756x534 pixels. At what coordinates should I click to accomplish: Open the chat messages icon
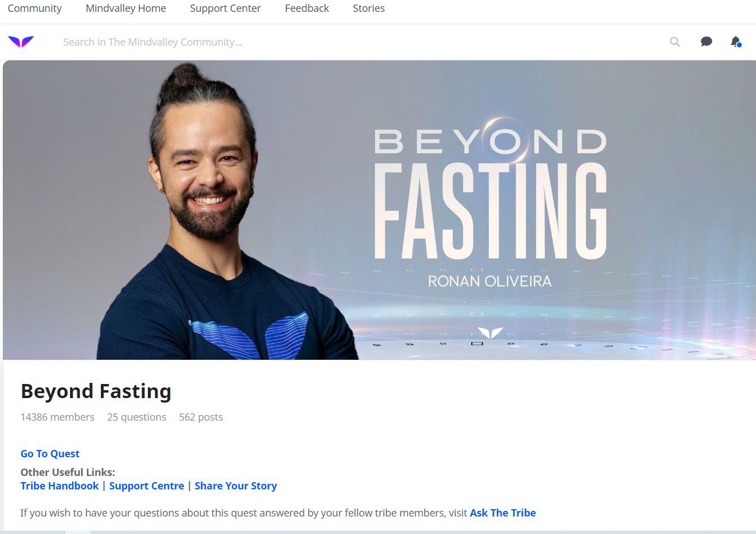coord(706,42)
